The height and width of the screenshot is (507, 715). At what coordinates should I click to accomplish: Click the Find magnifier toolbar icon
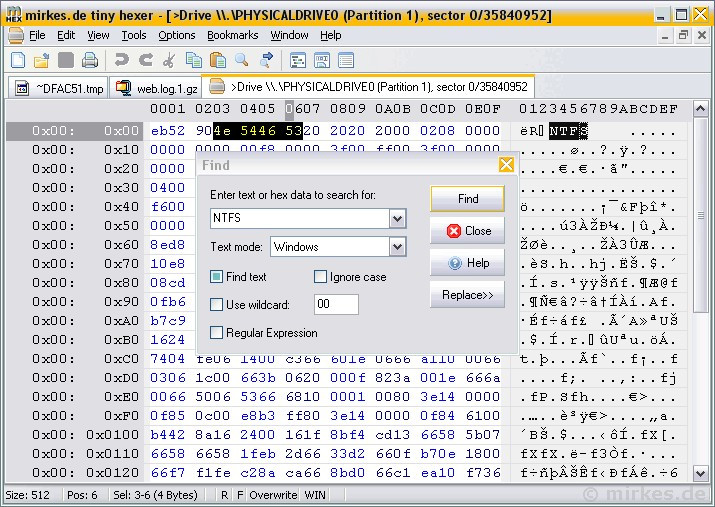coord(242,61)
